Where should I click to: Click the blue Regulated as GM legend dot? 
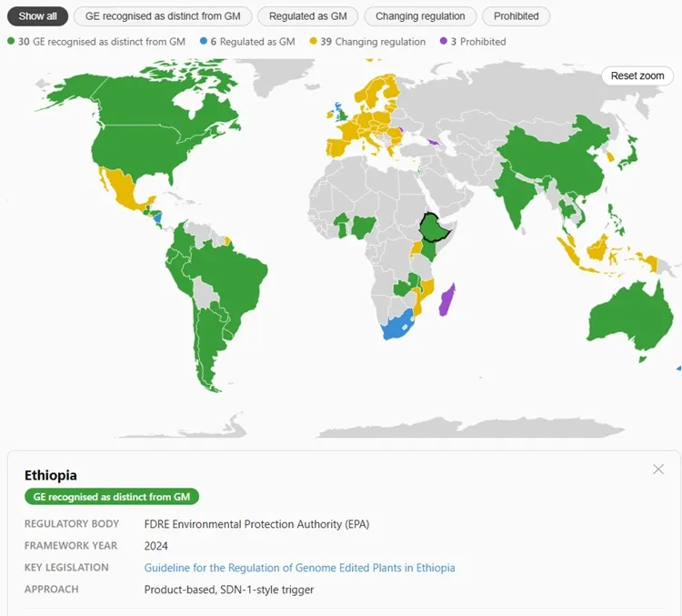tap(203, 41)
